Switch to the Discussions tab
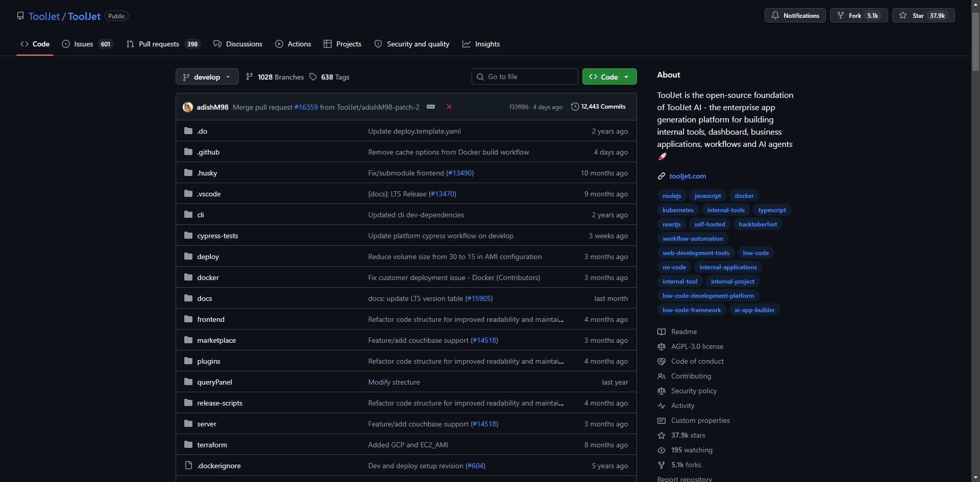 [x=238, y=44]
